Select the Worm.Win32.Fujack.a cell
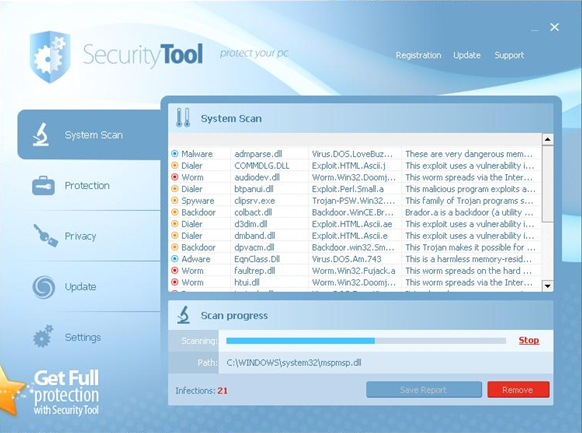This screenshot has width=582, height=433. pos(353,271)
